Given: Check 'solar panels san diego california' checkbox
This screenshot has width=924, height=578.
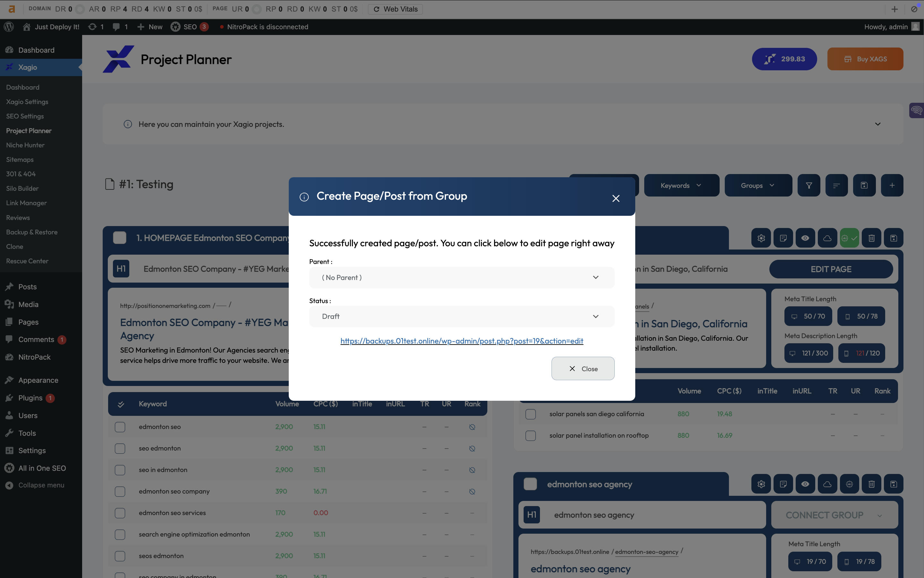Looking at the screenshot, I should coord(530,414).
